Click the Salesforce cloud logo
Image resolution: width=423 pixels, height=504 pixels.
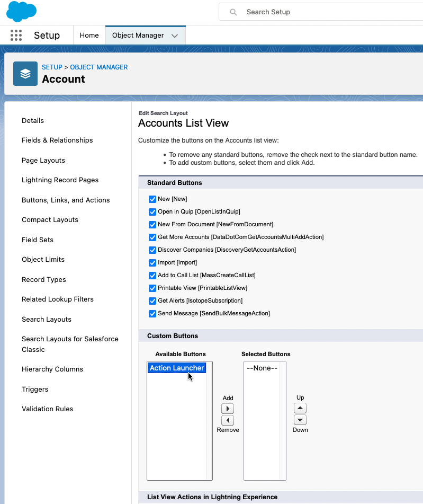click(21, 11)
